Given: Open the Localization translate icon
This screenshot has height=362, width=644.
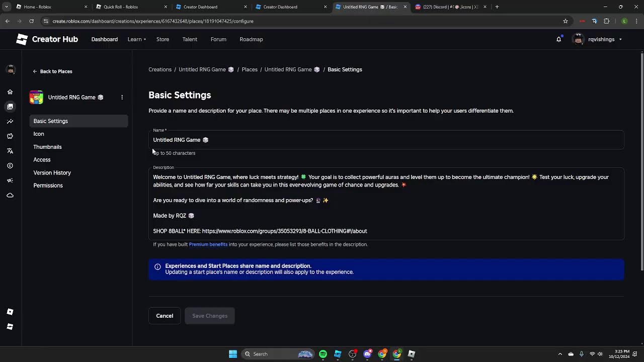Looking at the screenshot, I should [x=10, y=151].
